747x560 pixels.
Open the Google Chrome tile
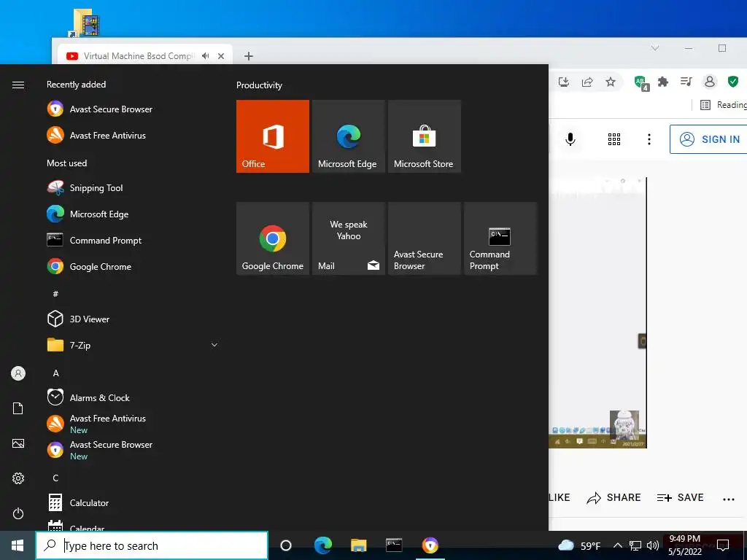[x=273, y=238]
